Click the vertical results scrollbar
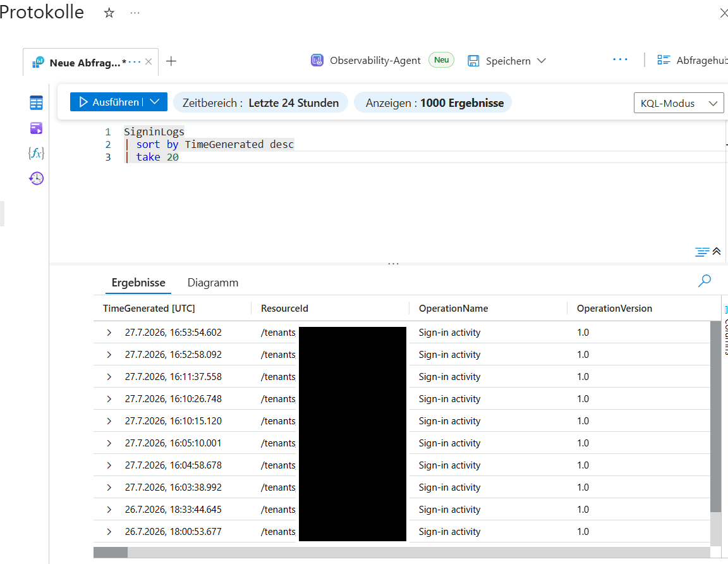Image resolution: width=728 pixels, height=564 pixels. point(715,417)
